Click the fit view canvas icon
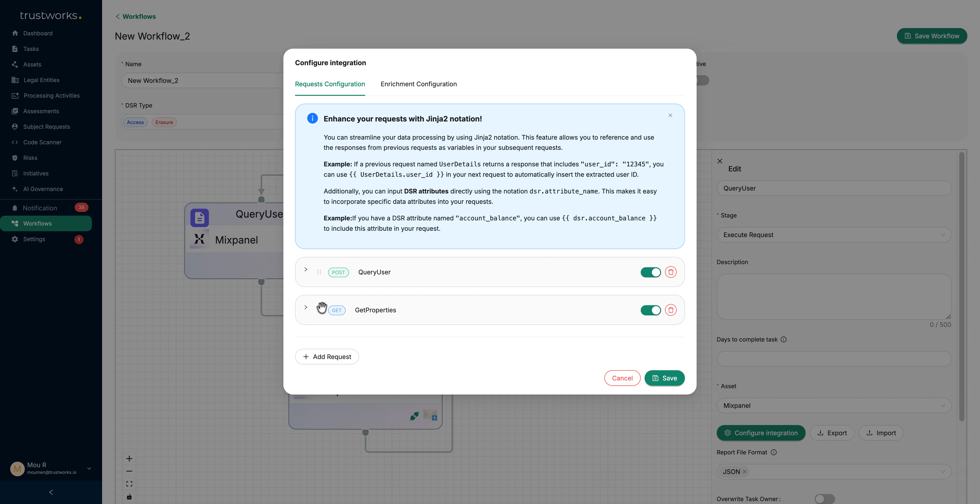Screen dimensions: 980x504 click(129, 484)
